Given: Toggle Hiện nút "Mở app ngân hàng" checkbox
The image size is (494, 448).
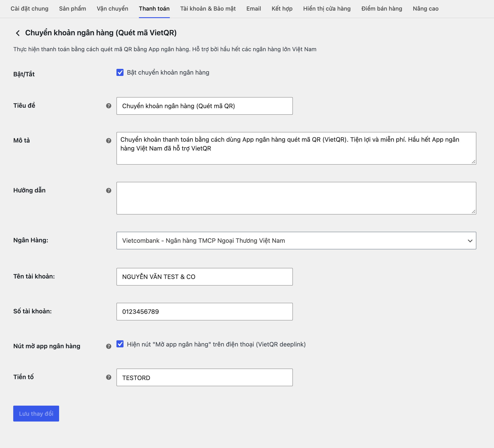Looking at the screenshot, I should coord(120,344).
